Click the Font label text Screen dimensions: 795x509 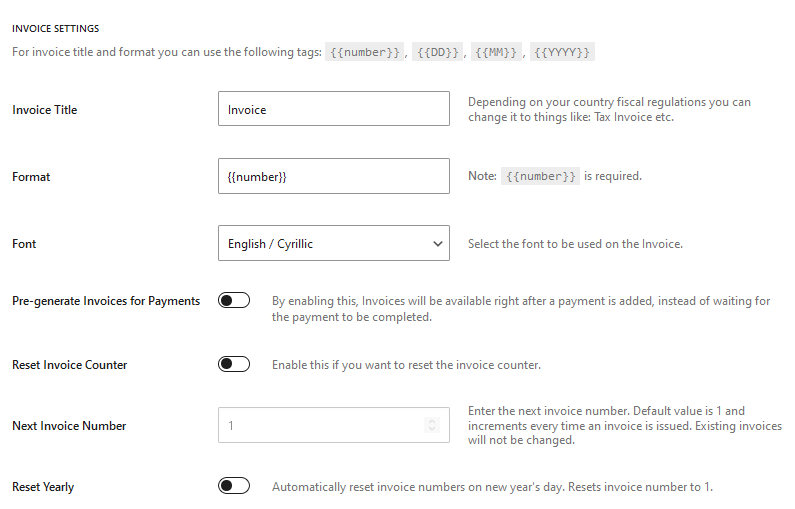(x=24, y=244)
